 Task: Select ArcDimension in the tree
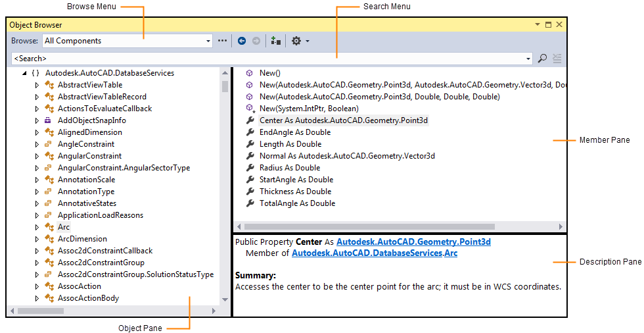pyautogui.click(x=82, y=239)
